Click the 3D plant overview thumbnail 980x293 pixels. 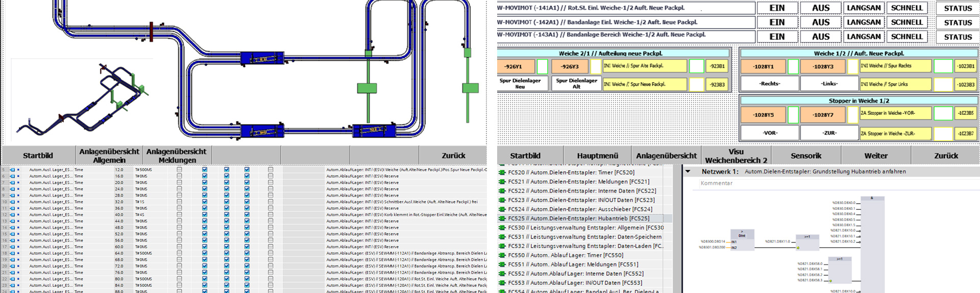[x=82, y=100]
